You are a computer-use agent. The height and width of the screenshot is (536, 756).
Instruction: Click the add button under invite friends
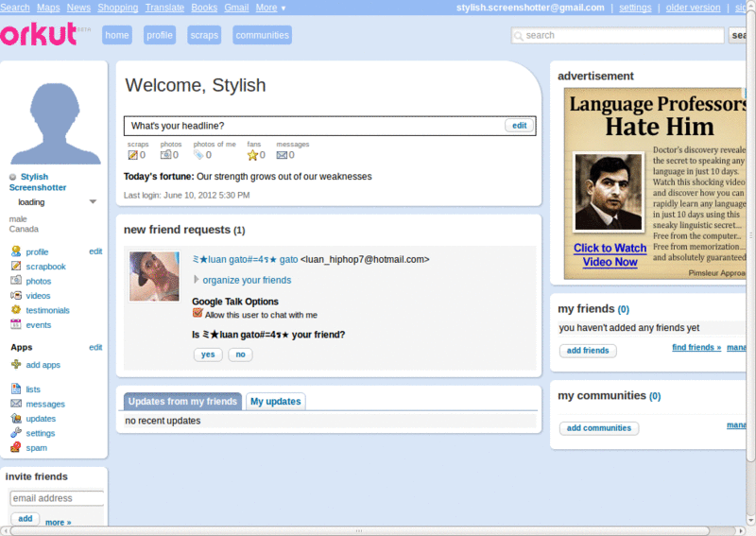(x=26, y=519)
